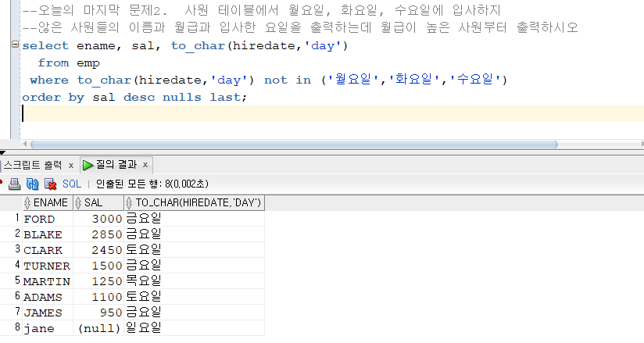Click row number 1 in results grid
The image size is (644, 343).
coord(17,218)
